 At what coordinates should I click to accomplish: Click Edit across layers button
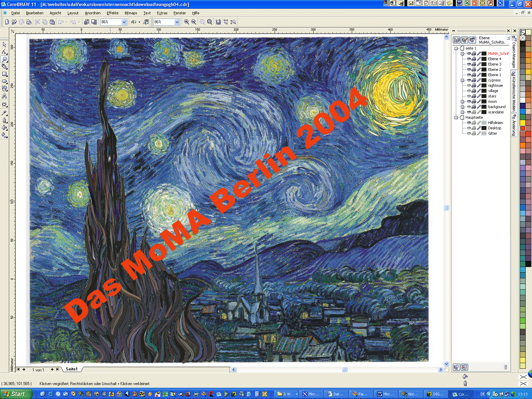[x=465, y=40]
